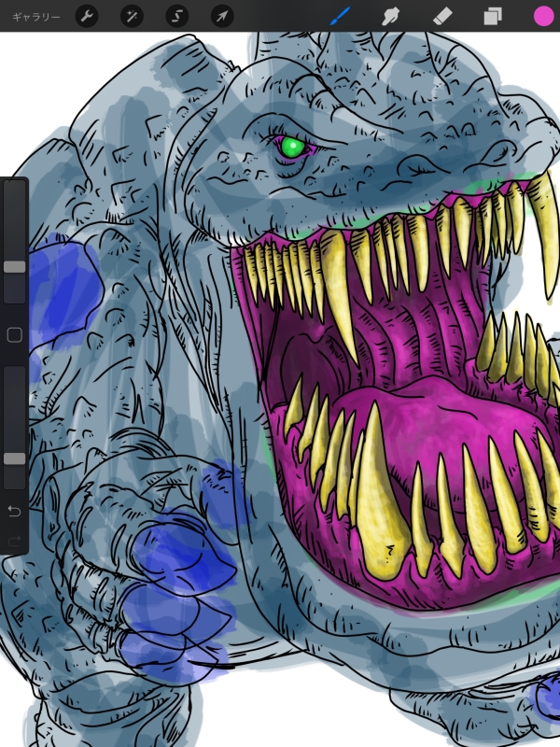Tap the square modify button in sidebar
The image size is (560, 747).
(x=14, y=334)
